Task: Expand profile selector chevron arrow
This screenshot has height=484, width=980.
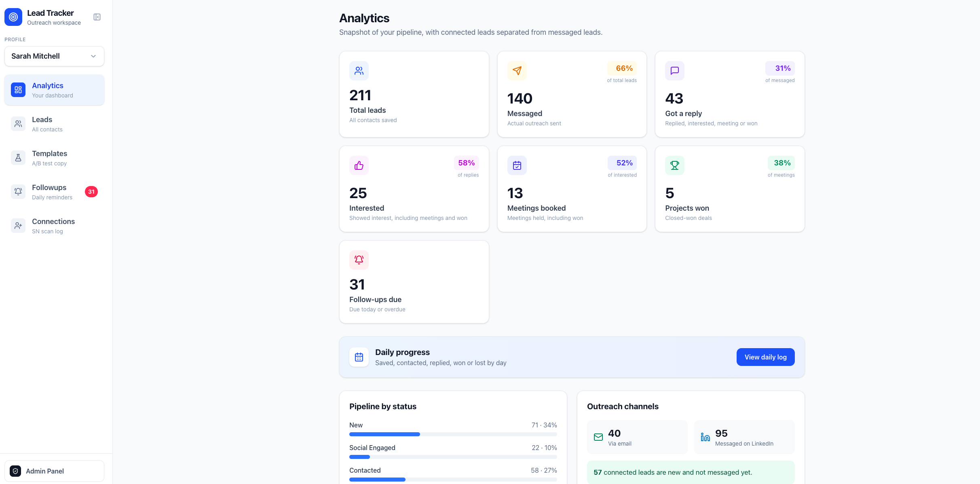Action: [x=93, y=56]
